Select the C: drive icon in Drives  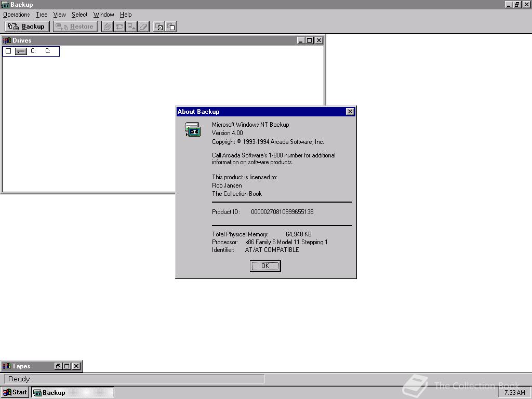[21, 51]
